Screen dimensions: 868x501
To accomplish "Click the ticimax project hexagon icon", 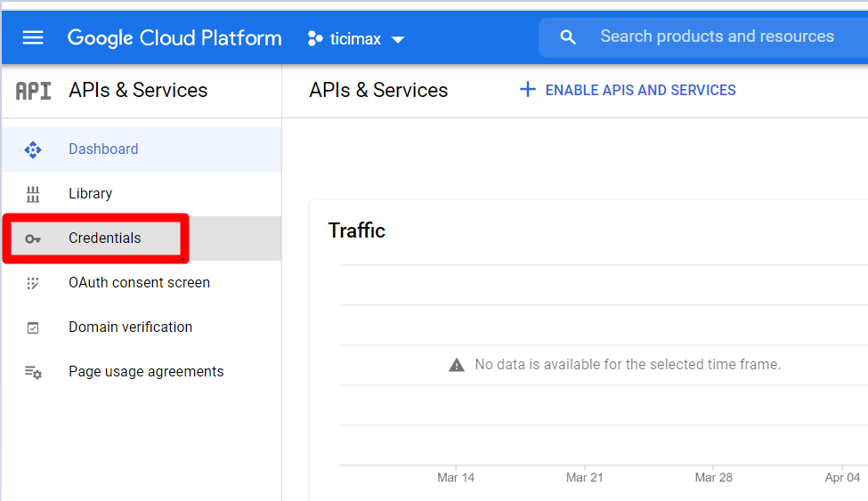I will pyautogui.click(x=315, y=38).
